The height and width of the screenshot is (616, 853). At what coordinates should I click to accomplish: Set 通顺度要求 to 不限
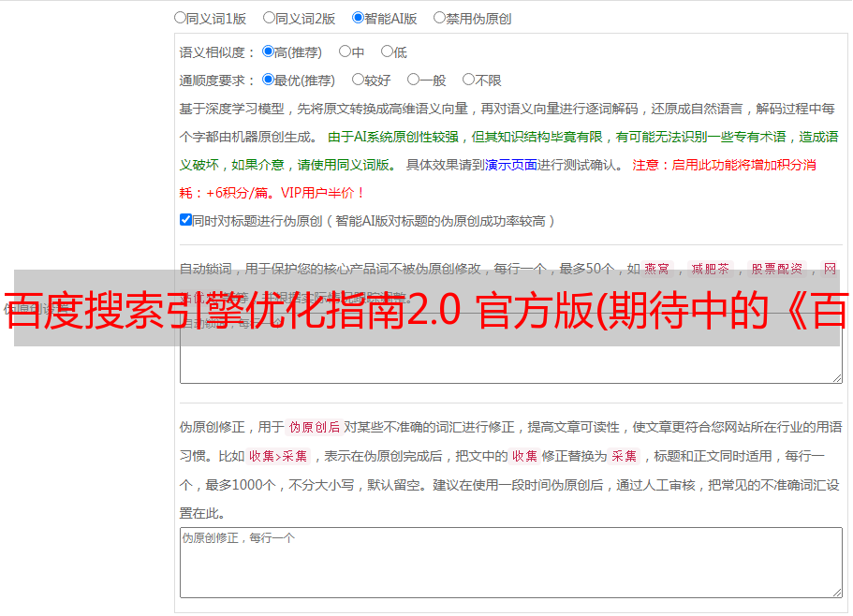click(x=468, y=80)
